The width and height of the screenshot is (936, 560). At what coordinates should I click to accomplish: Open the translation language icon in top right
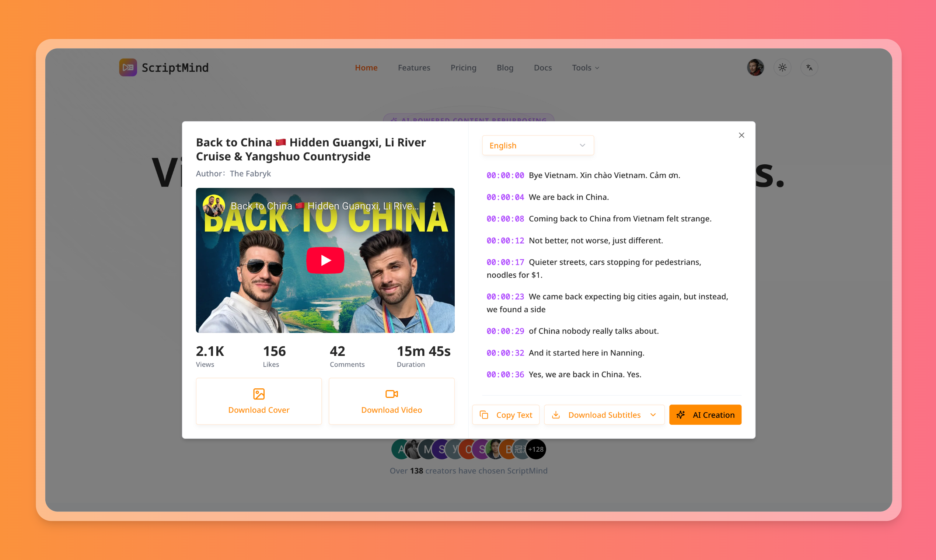[x=809, y=67]
